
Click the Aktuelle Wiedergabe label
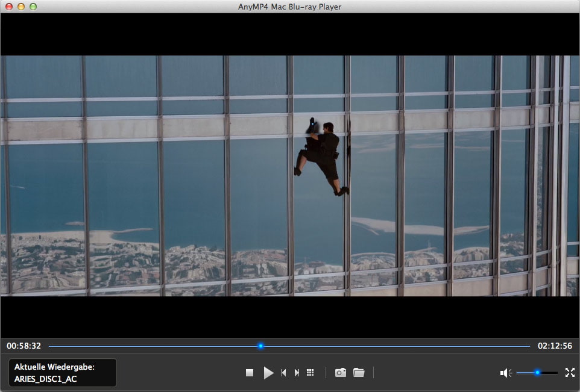click(54, 367)
